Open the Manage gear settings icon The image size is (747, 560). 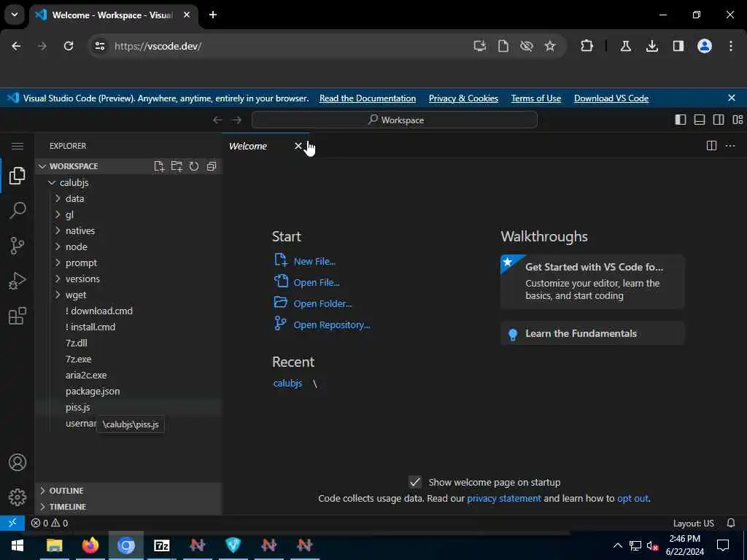(18, 497)
